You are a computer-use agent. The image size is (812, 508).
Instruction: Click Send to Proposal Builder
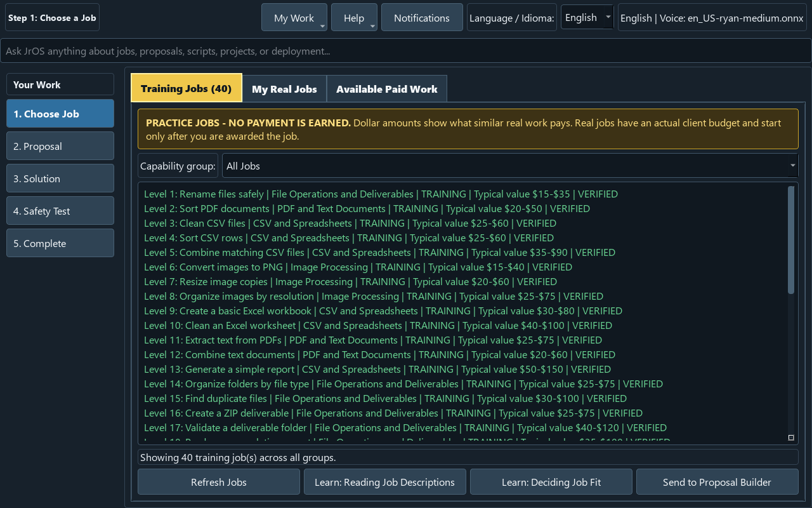coord(717,482)
